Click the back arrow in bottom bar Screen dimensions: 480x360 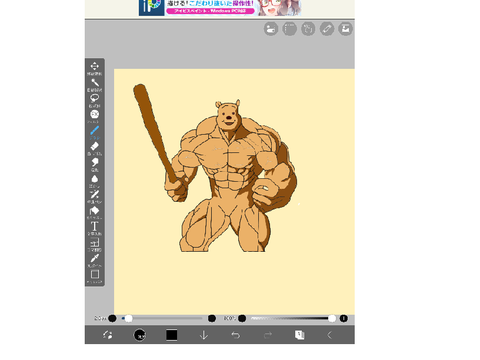(329, 335)
